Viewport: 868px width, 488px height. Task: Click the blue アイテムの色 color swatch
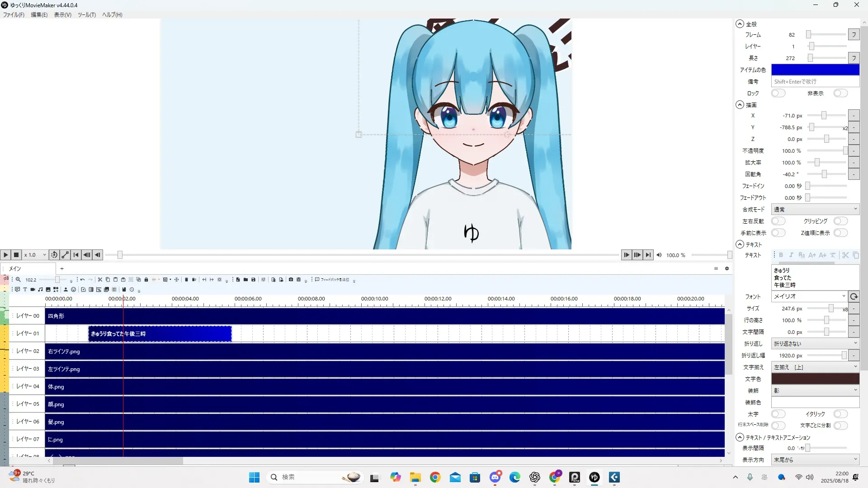(815, 70)
